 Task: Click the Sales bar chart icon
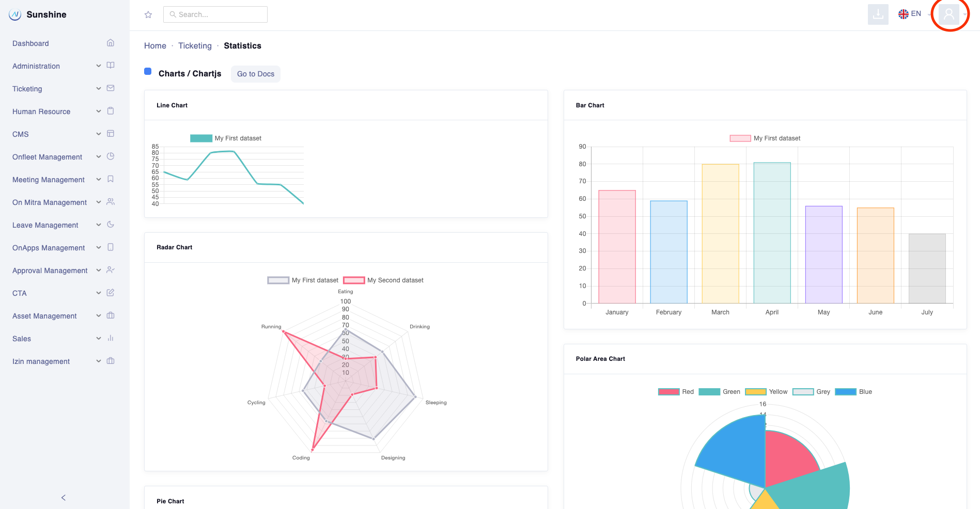(111, 338)
